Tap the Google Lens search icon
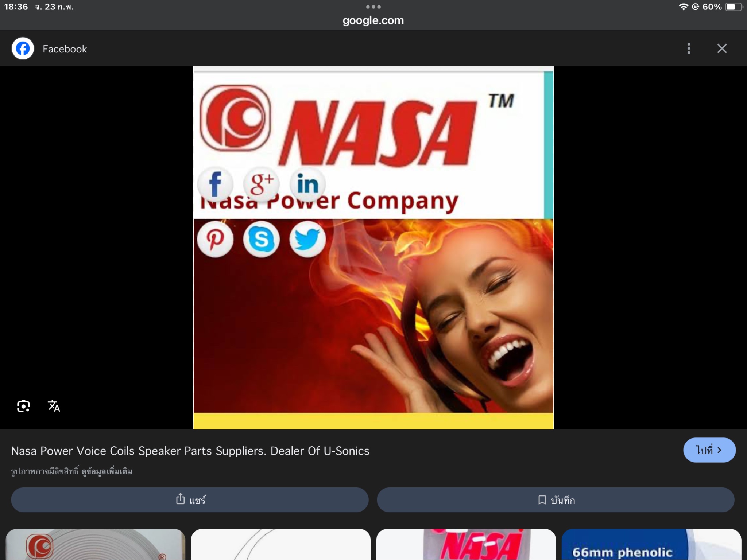 tap(23, 406)
